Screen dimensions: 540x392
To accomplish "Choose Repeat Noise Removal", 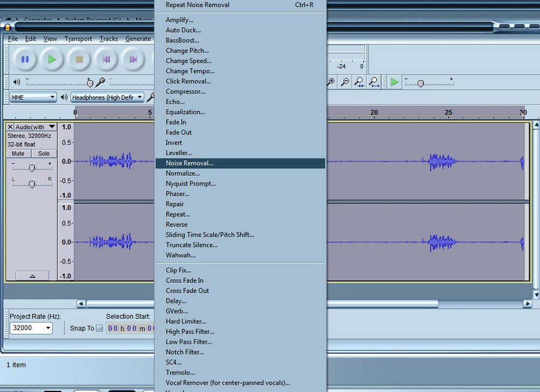I will 240,5.
